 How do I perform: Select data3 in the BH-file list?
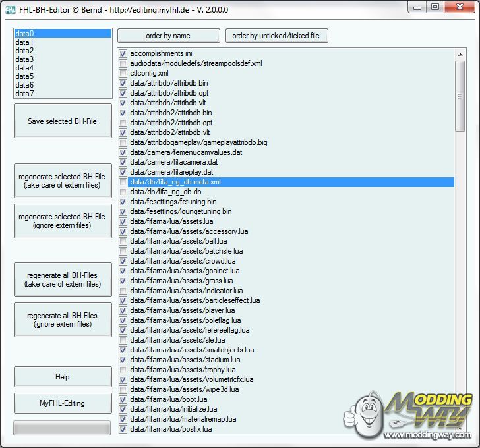coord(24,59)
